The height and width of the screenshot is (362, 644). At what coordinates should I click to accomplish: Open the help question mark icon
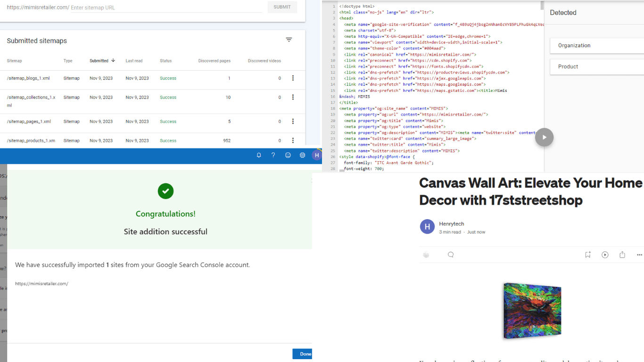point(273,155)
